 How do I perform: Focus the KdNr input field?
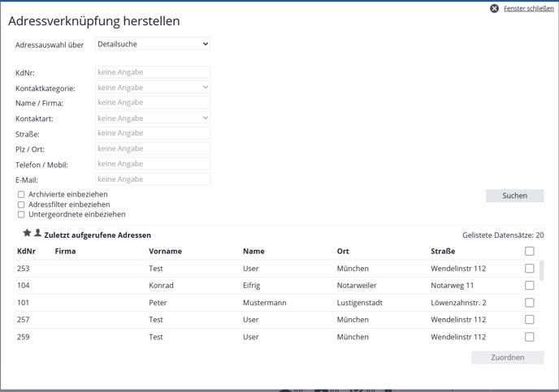pos(153,72)
